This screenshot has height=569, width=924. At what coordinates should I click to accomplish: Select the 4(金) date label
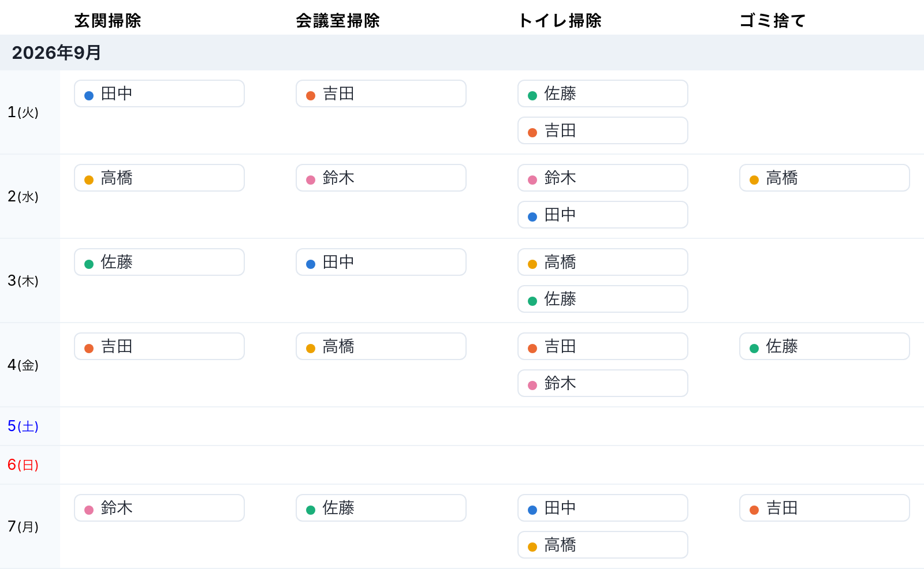[x=23, y=365]
